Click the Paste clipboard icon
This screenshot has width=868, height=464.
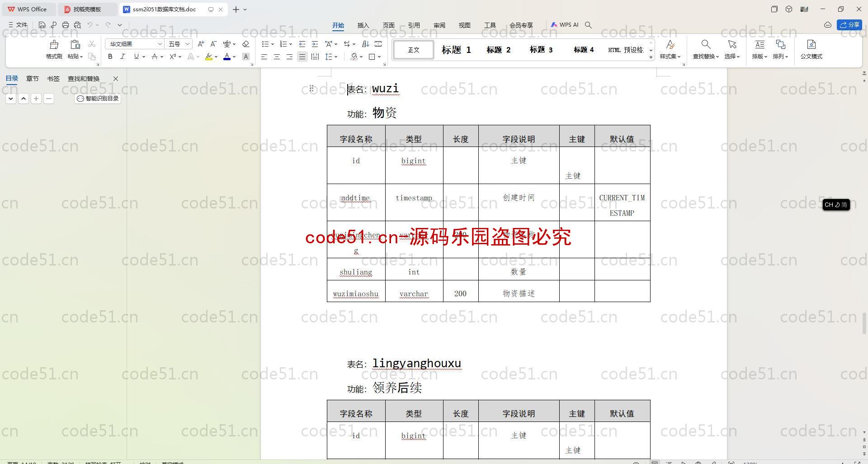75,44
